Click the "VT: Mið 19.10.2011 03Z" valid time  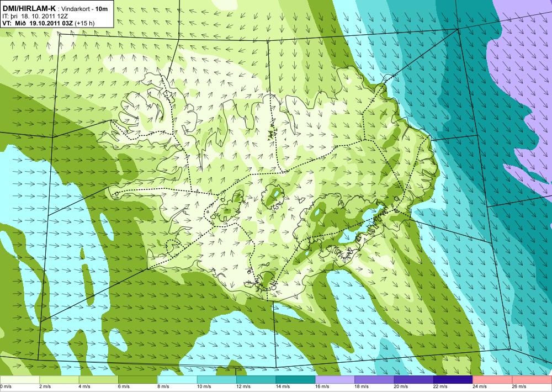pyautogui.click(x=38, y=24)
